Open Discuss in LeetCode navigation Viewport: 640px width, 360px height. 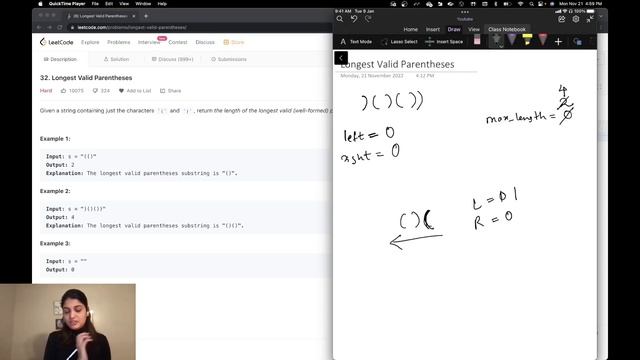pos(205,42)
